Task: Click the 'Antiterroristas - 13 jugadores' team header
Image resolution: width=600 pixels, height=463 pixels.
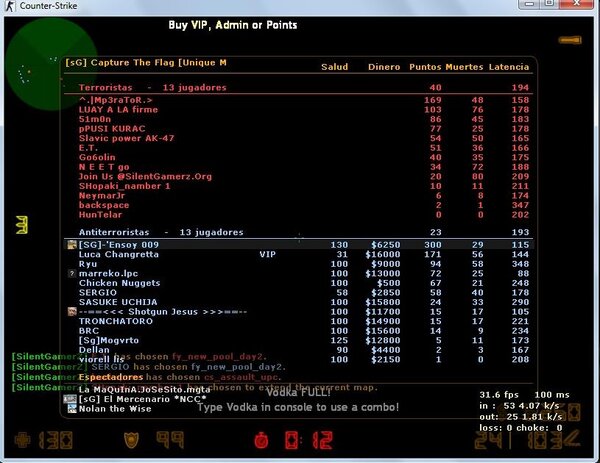Action: [x=161, y=232]
